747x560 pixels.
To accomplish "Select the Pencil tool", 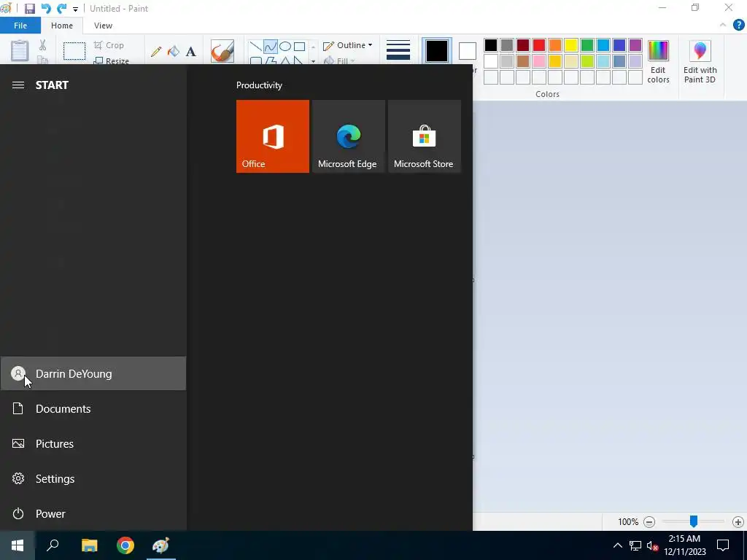I will pos(156,52).
